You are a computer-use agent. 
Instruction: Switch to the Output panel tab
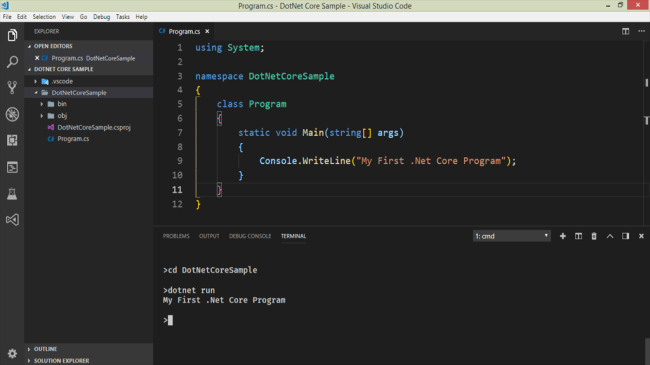[x=209, y=236]
